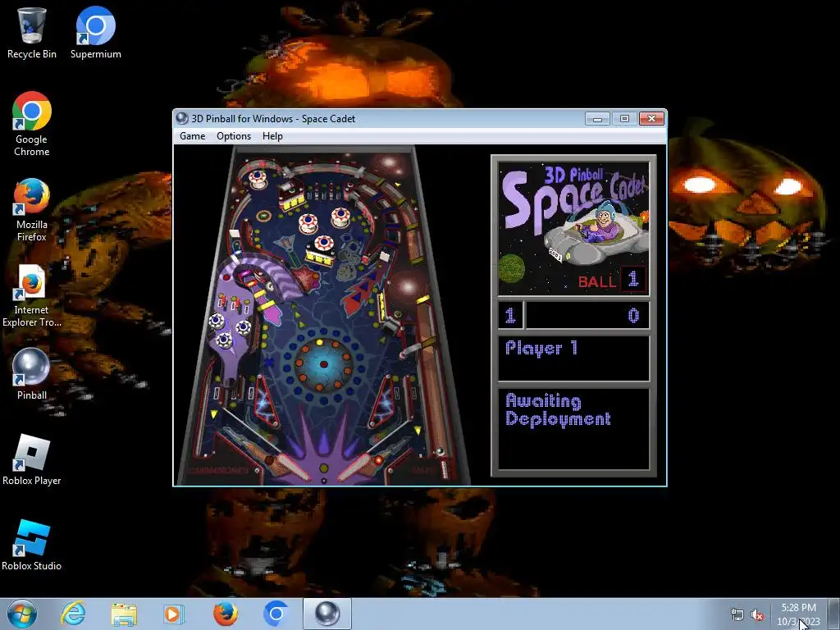Click the 'Player 1' text panel

573,358
